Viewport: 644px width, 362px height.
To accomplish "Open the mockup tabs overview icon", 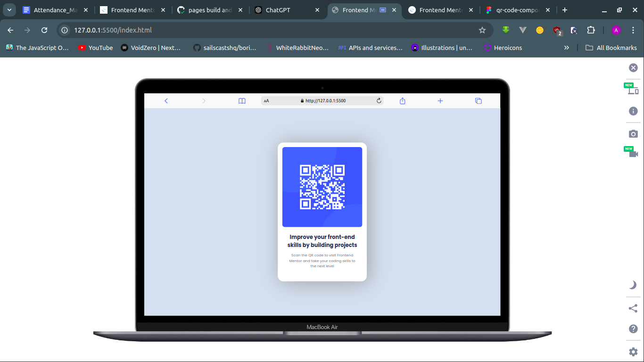I will [479, 101].
